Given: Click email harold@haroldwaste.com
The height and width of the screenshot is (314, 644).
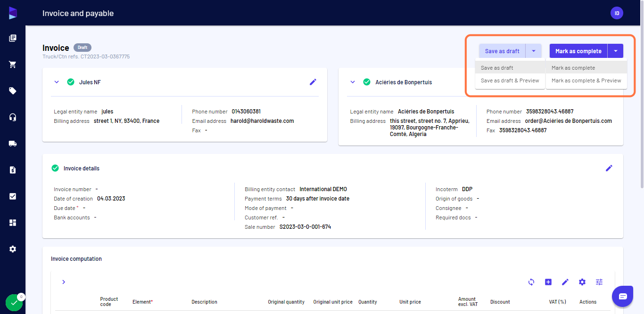Looking at the screenshot, I should 262,121.
